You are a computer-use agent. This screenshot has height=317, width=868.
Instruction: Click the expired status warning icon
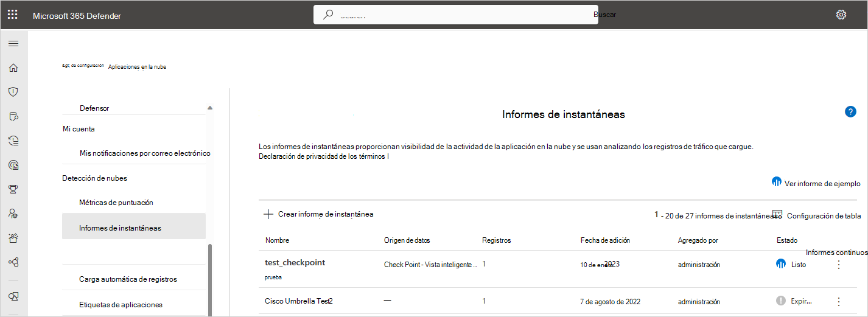(x=781, y=301)
